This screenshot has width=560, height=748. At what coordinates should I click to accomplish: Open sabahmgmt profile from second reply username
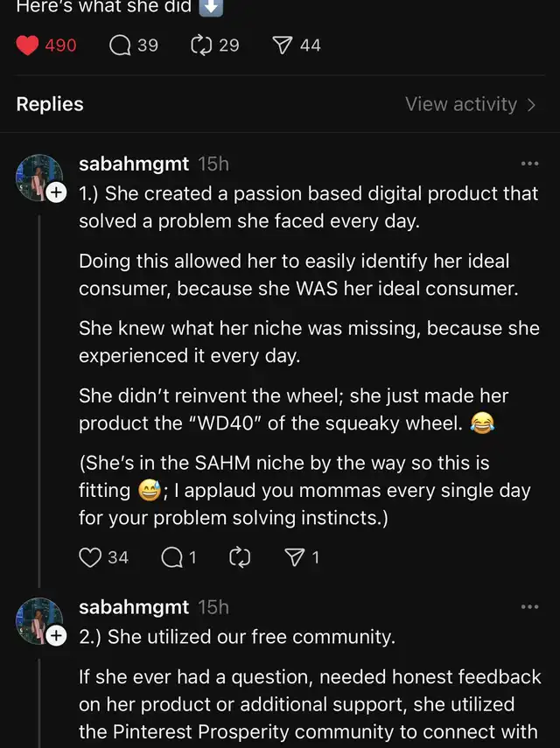[134, 607]
